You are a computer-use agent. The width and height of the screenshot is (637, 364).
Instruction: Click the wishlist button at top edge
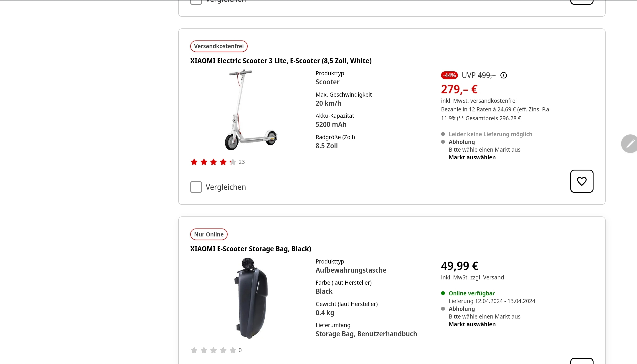pos(581,2)
